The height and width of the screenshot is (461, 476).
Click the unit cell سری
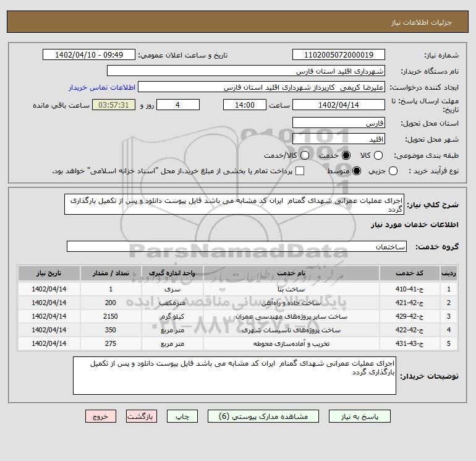(172, 290)
